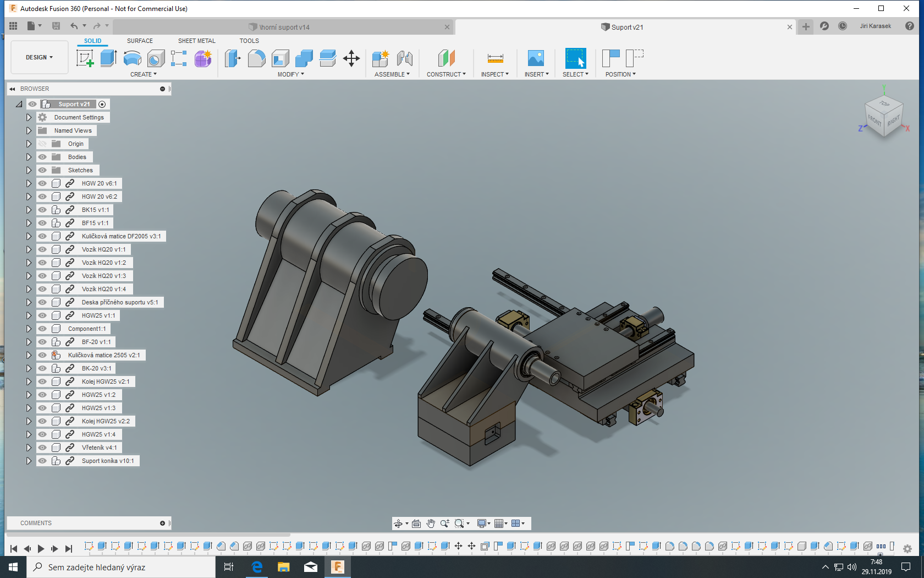Screen dimensions: 924x578
Task: Hide the Bodies folder visibility
Action: pyautogui.click(x=42, y=157)
